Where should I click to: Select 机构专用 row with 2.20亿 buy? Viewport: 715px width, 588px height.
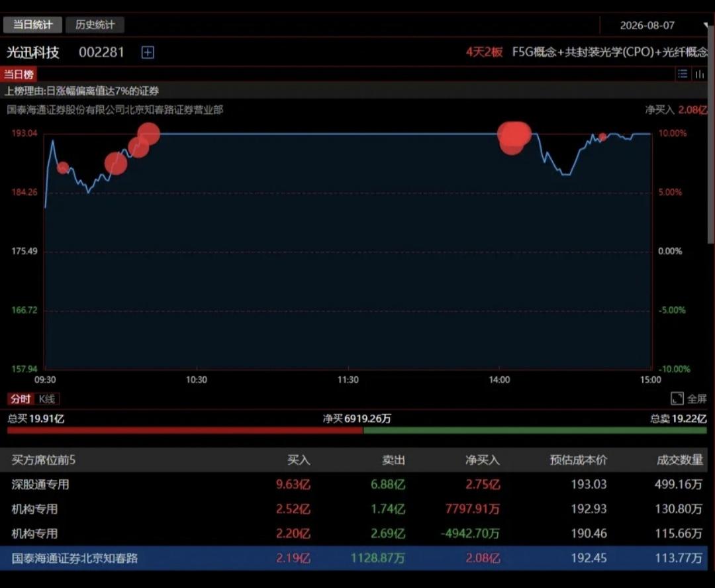point(354,534)
